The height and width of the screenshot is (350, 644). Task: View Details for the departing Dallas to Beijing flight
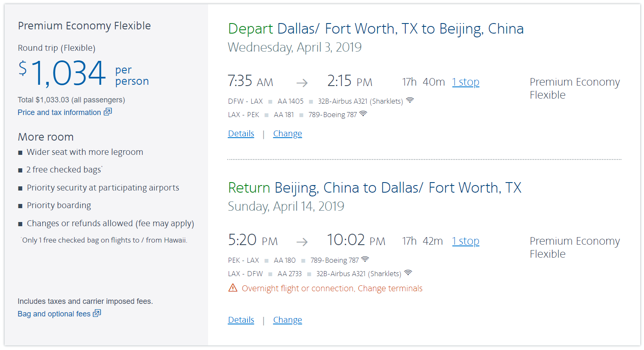241,133
